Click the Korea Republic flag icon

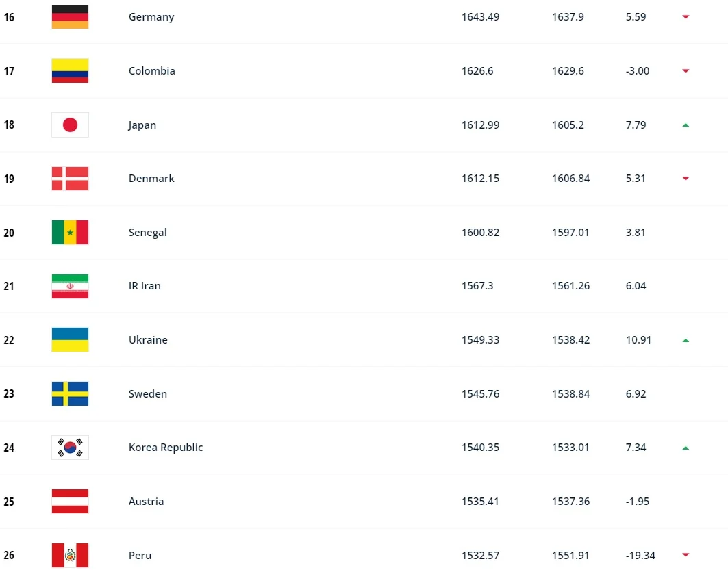coord(70,448)
